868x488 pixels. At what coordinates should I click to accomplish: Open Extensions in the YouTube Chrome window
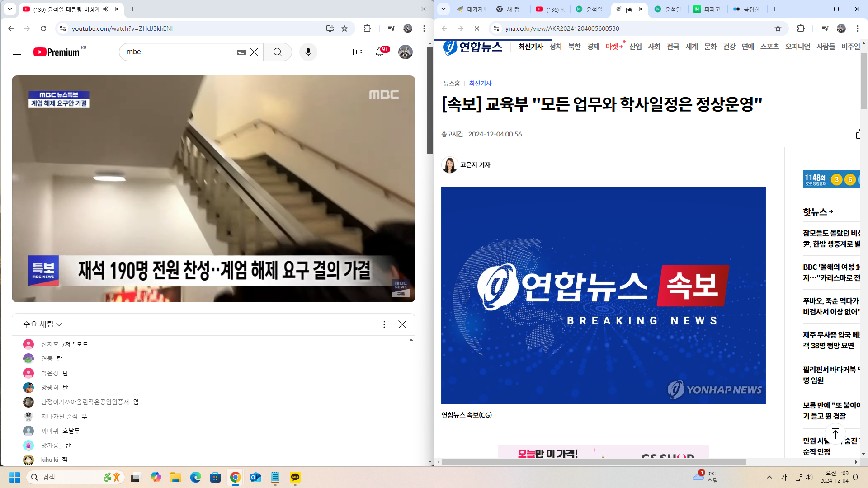point(367,28)
